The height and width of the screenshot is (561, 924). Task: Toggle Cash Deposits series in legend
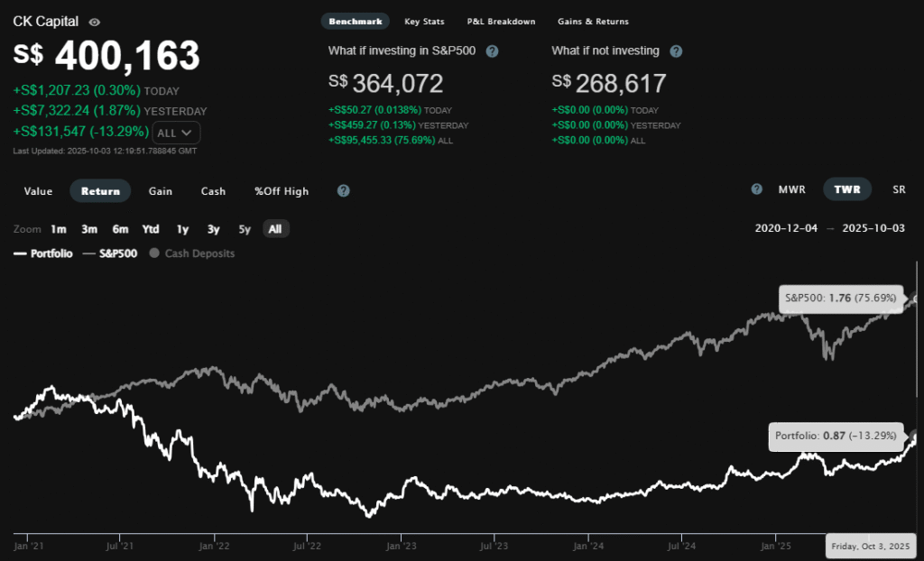click(191, 253)
